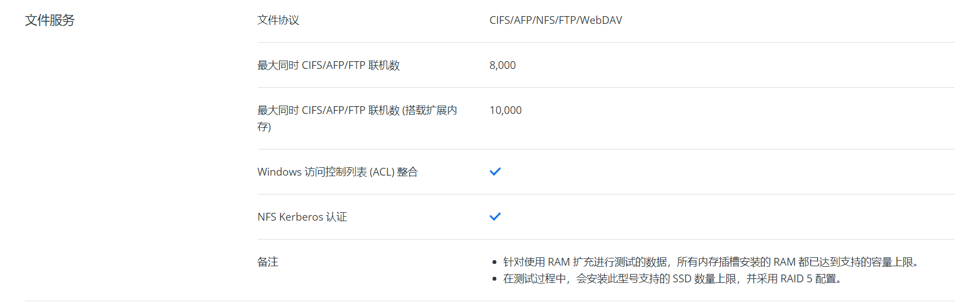Screen dimensions: 980x304
Task: Click "SSD 数量上限" in the second note
Action: click(x=706, y=279)
